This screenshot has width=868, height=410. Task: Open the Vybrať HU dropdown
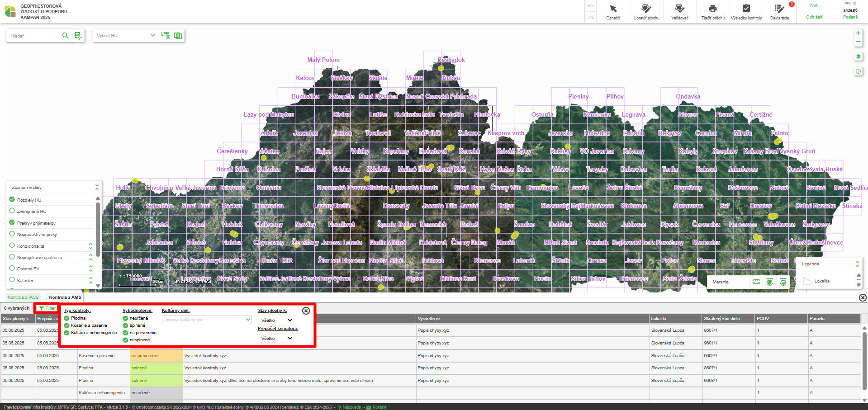(x=125, y=36)
